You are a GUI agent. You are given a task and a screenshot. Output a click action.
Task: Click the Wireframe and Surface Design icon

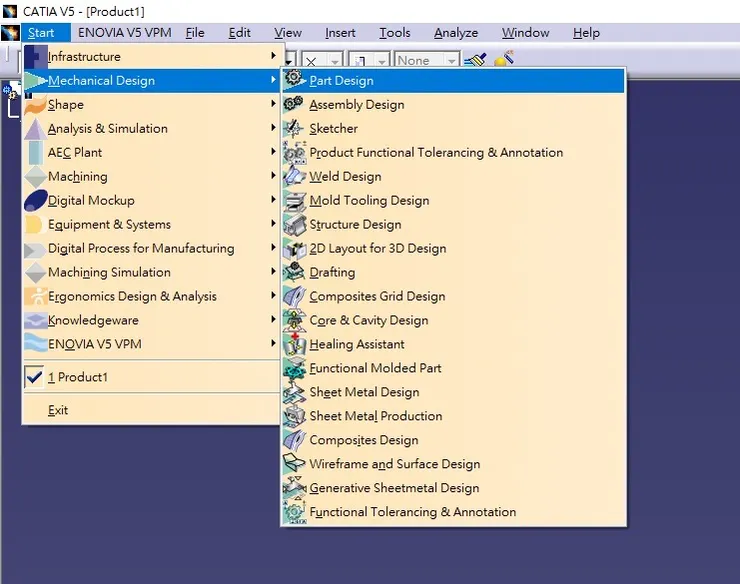294,464
